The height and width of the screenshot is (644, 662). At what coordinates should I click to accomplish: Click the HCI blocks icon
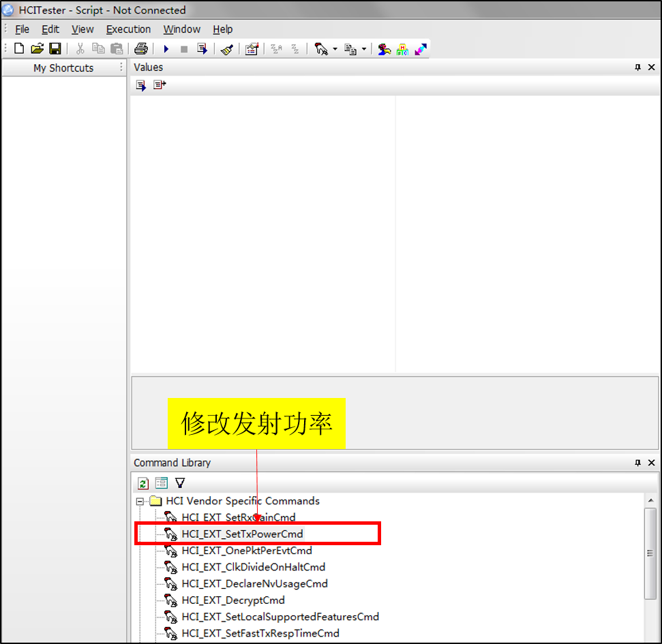[402, 49]
